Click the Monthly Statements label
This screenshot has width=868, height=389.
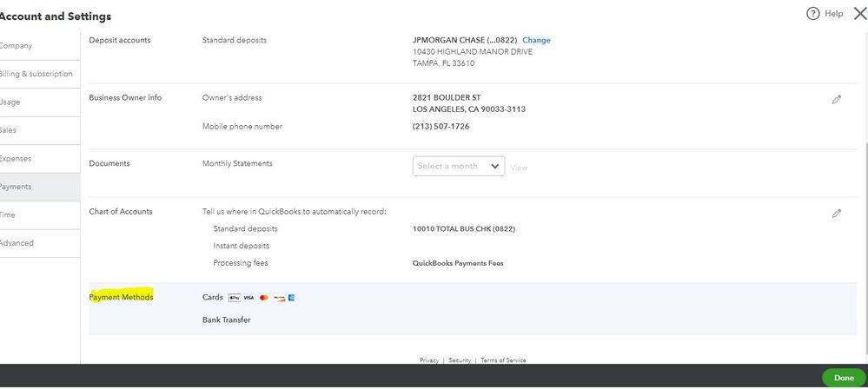[x=237, y=163]
